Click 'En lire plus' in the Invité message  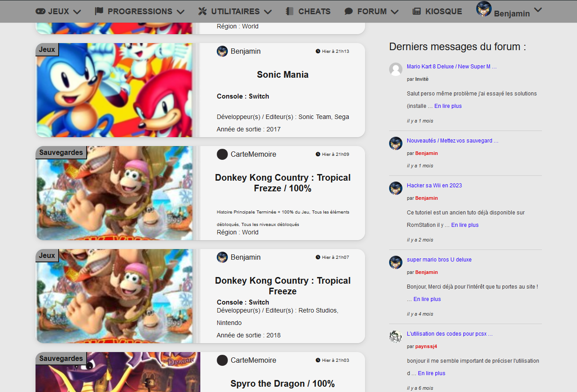point(448,106)
